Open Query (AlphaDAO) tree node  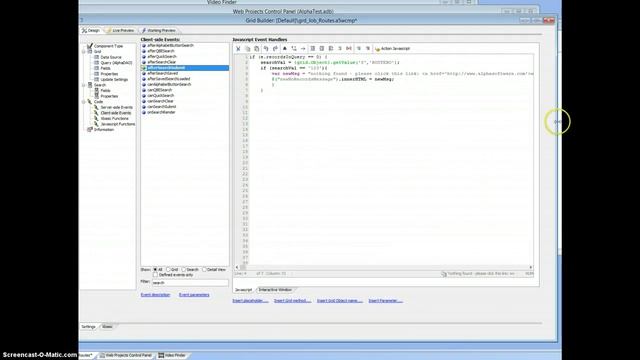(116, 63)
